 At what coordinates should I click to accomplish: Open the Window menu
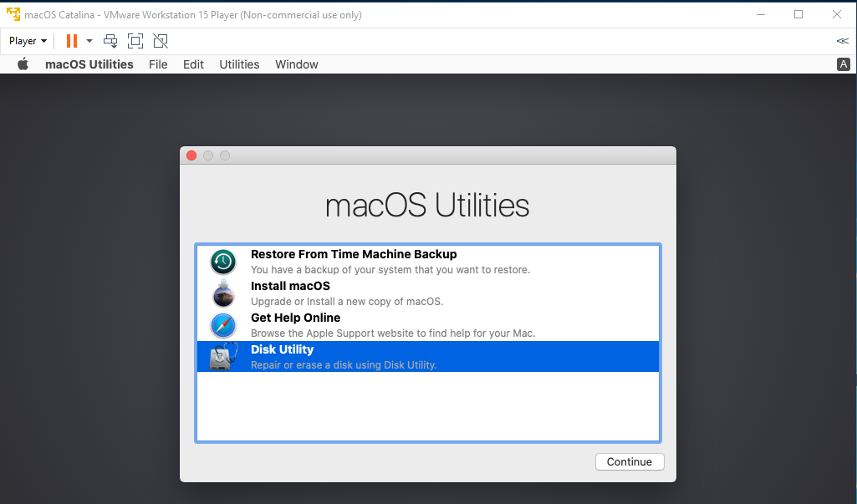pos(297,64)
